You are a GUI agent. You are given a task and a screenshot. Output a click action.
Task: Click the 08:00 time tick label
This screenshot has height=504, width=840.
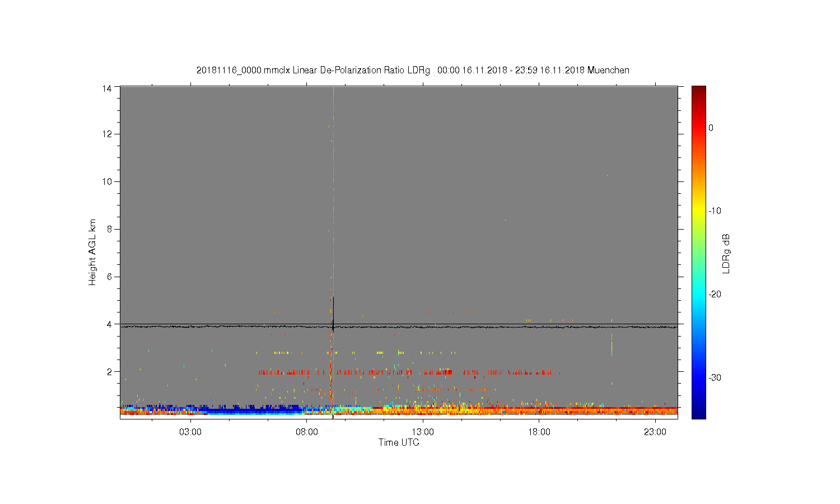click(x=307, y=432)
